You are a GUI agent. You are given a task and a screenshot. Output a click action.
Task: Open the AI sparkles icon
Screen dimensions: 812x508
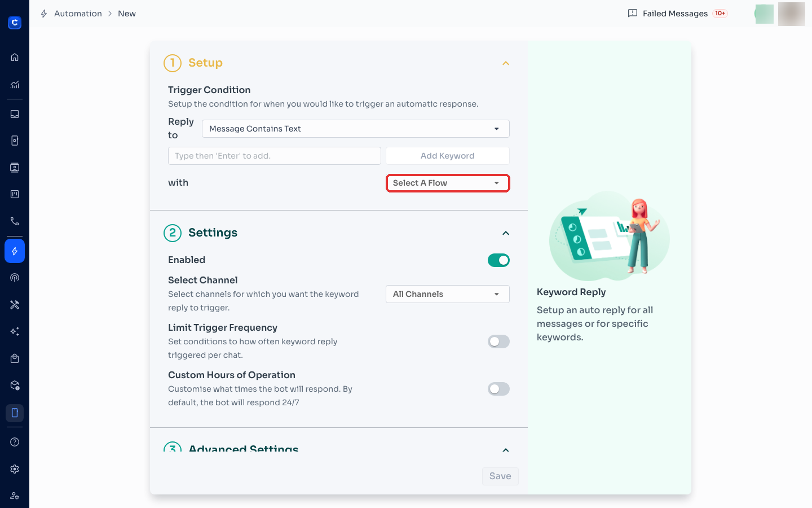click(15, 331)
